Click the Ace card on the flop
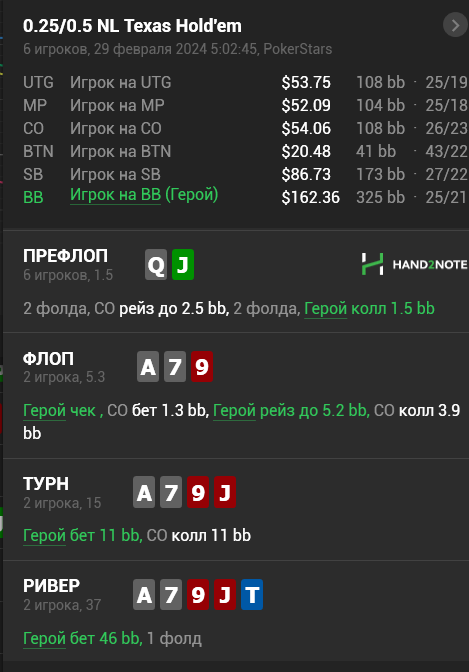 coord(148,366)
